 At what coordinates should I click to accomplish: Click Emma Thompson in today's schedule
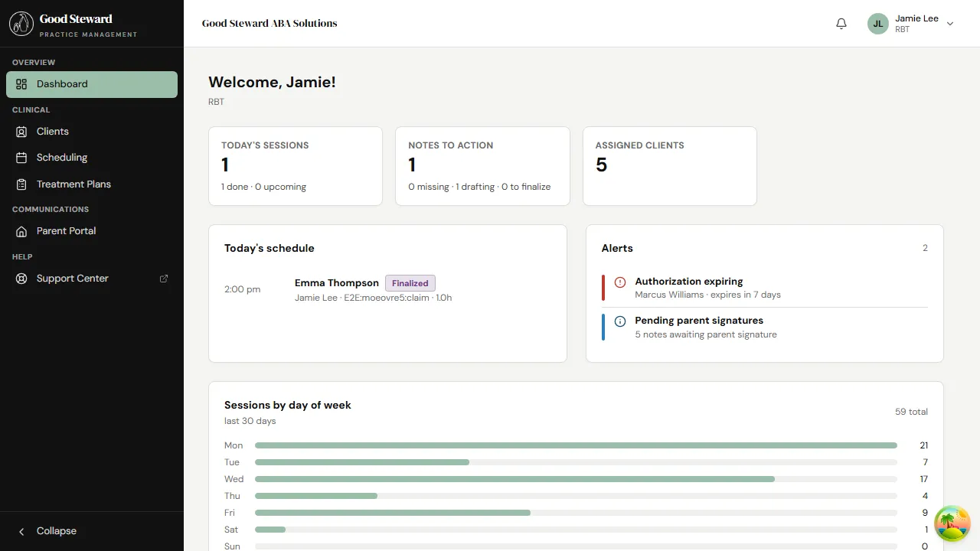[336, 282]
